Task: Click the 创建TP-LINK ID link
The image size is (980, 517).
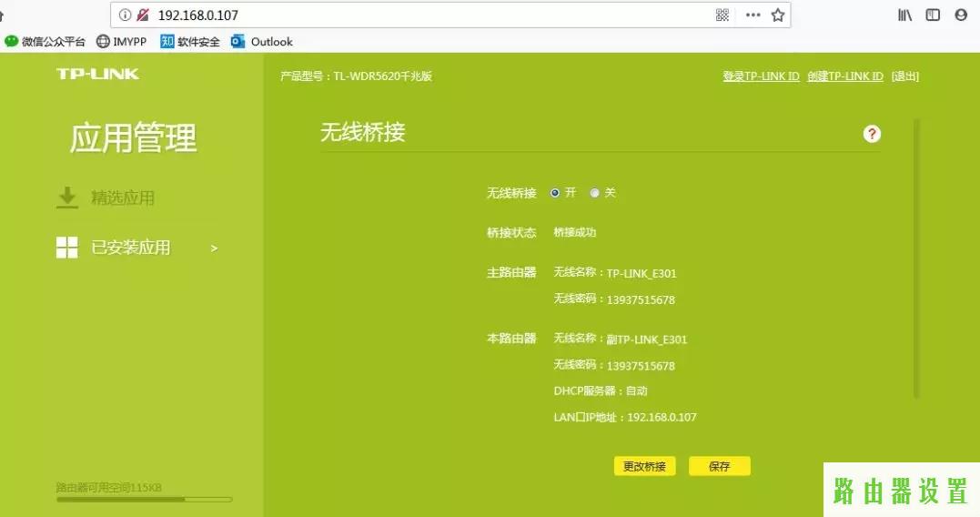Action: 845,76
